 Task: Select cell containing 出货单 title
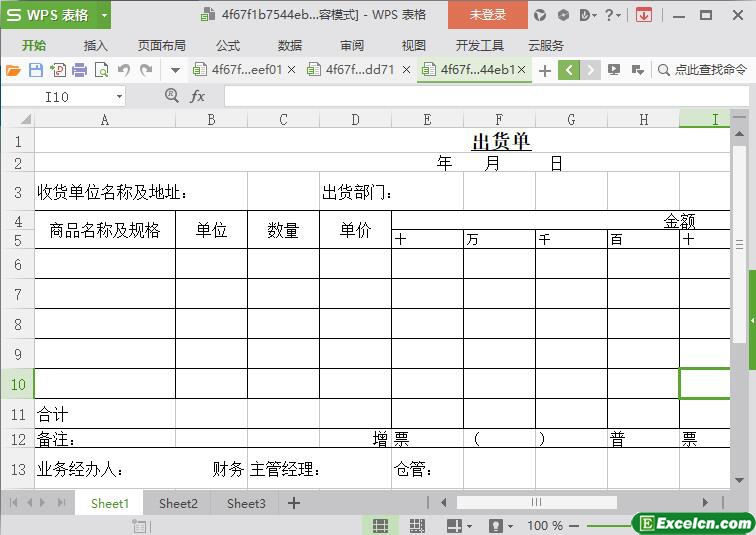coord(500,141)
